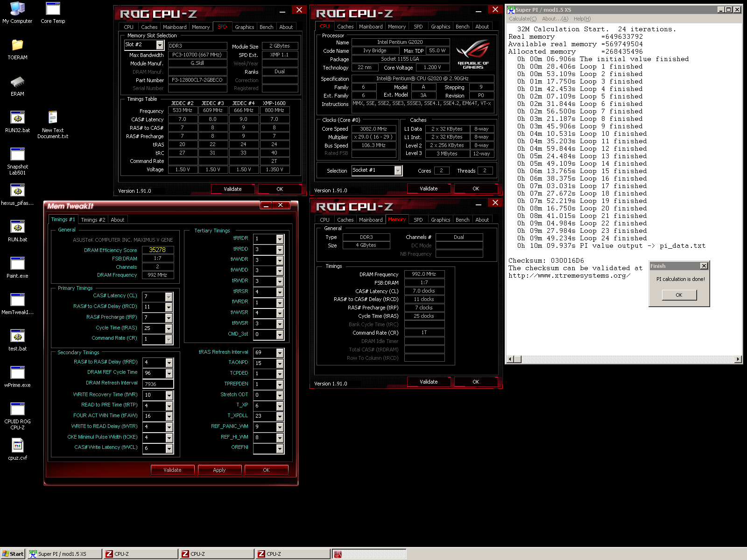The height and width of the screenshot is (560, 747).
Task: Open TOERAM folder icon
Action: [x=17, y=49]
